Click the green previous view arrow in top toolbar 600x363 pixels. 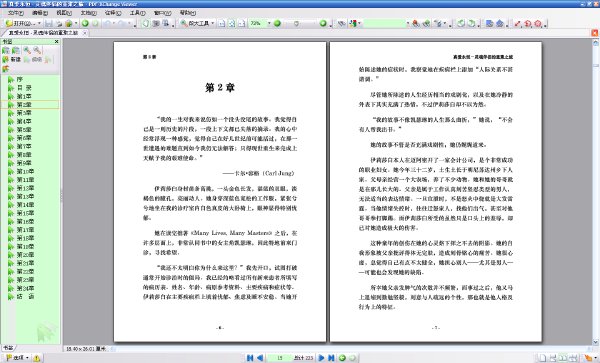click(x=85, y=23)
